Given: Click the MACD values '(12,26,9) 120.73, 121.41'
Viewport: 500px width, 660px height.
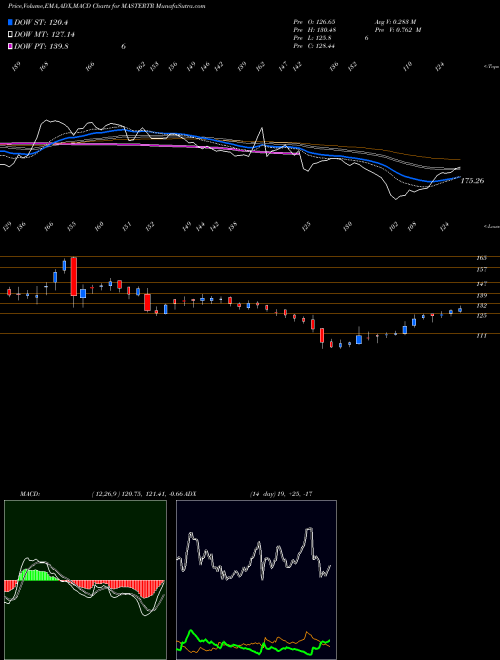Looking at the screenshot, I should pos(128,494).
